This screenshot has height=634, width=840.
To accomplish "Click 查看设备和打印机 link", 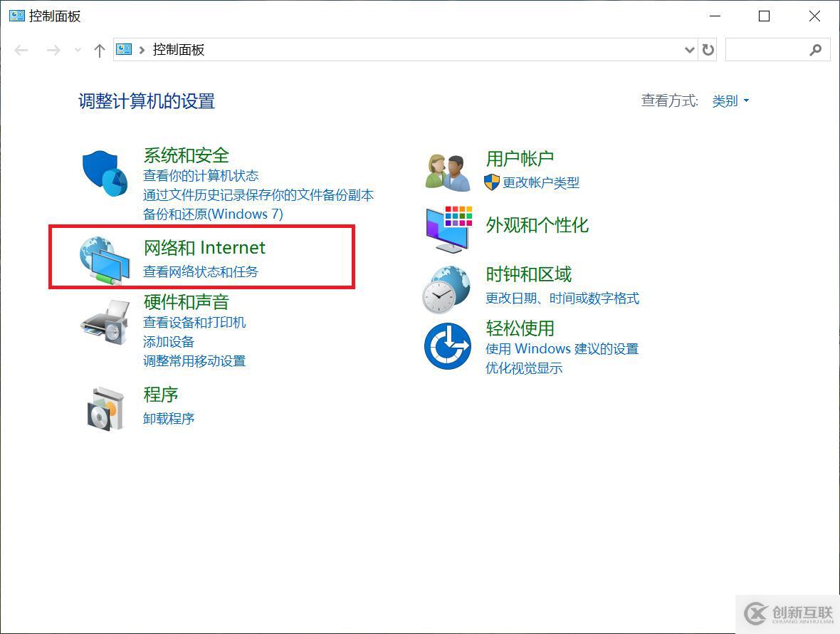I will click(194, 322).
